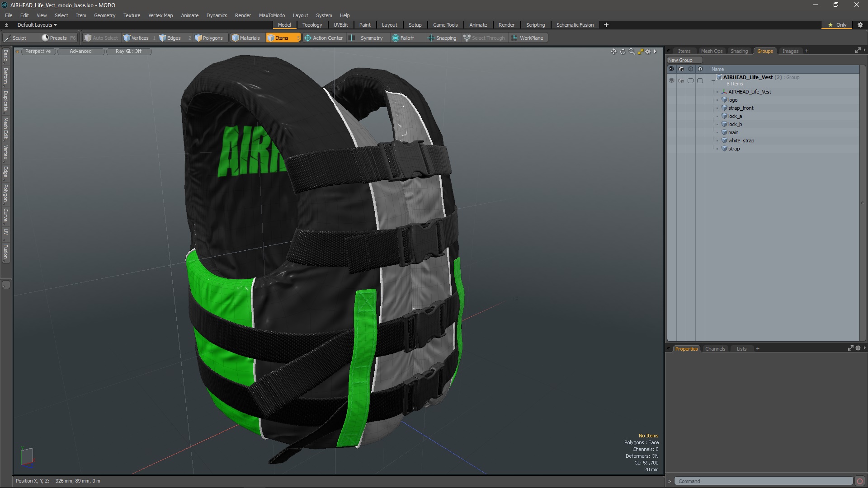Expand more viewport options arrow
Image resolution: width=868 pixels, height=488 pixels.
pyautogui.click(x=655, y=52)
